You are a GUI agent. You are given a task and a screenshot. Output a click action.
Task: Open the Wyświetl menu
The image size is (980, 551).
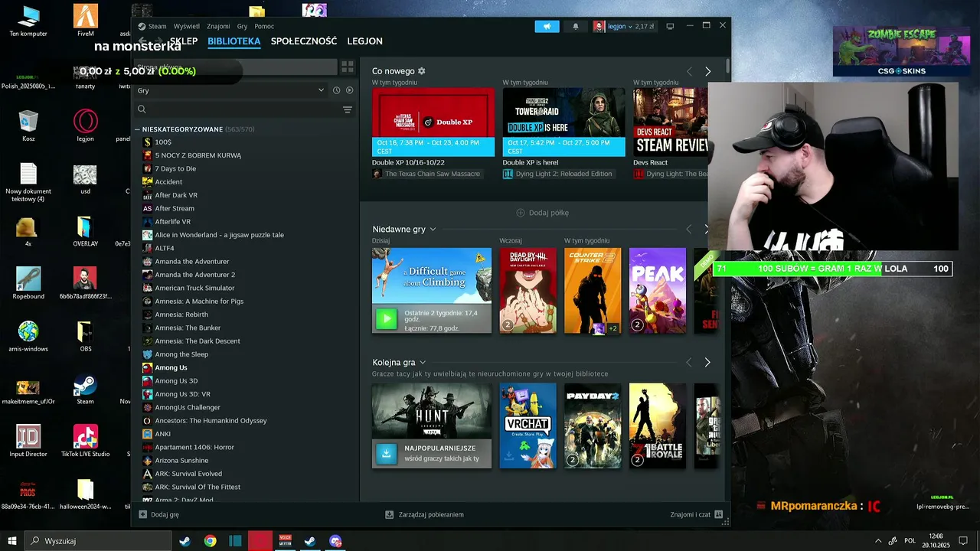[x=187, y=26]
